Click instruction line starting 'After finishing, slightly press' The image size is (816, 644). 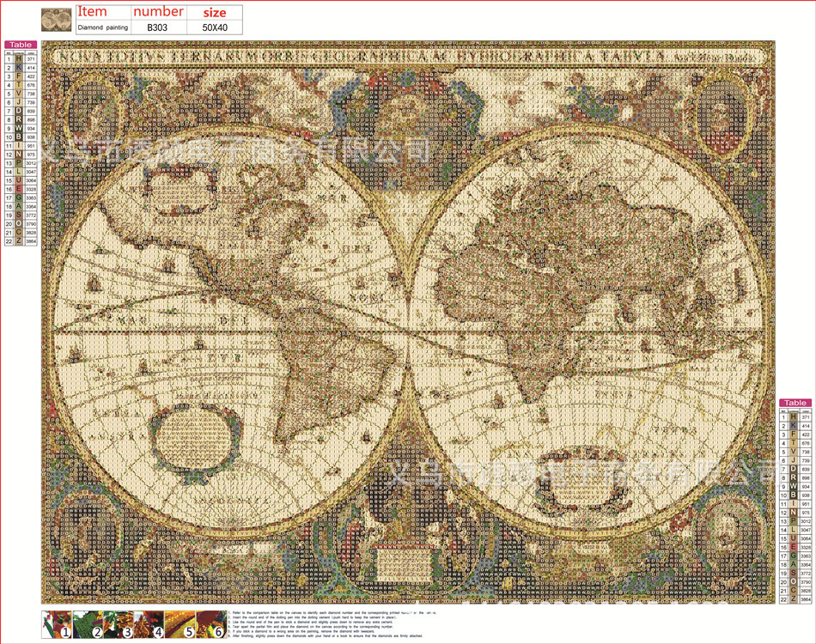coord(326,635)
